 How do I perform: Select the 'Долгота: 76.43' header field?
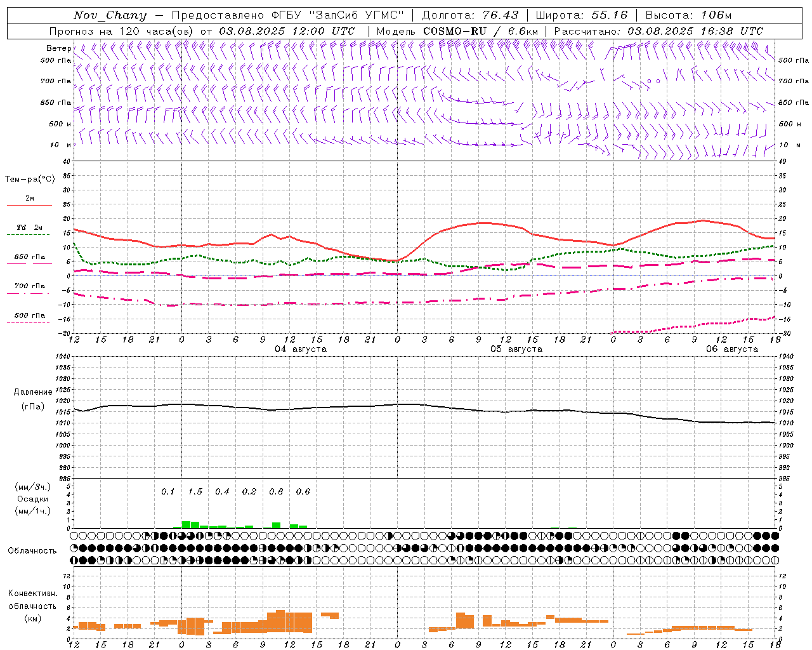pos(470,15)
